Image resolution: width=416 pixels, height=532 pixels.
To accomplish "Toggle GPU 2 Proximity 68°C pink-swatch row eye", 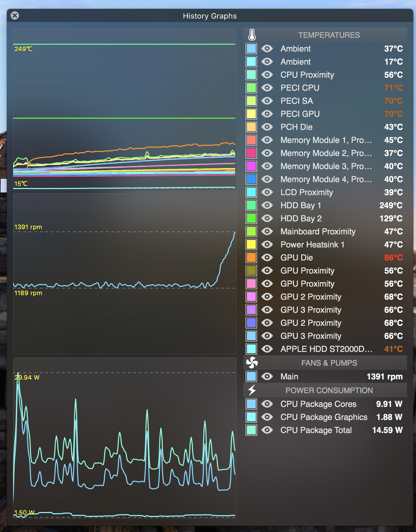I will (267, 297).
